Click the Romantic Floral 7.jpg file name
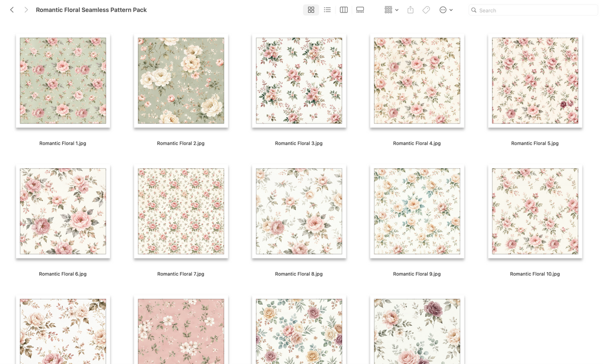603x364 pixels. 181,274
